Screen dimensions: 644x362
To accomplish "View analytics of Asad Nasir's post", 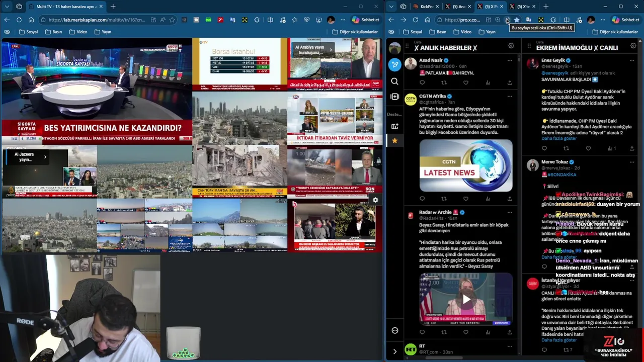I will click(488, 83).
